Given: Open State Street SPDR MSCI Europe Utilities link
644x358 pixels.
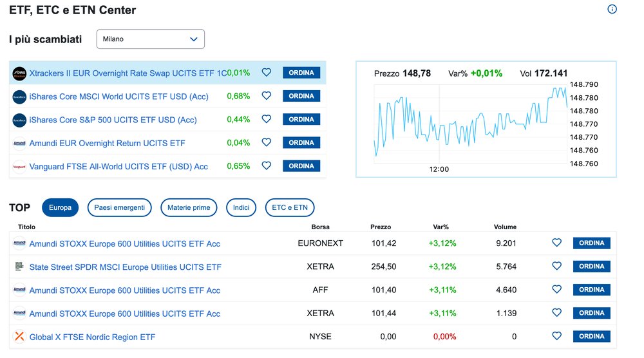Looking at the screenshot, I should 126,267.
